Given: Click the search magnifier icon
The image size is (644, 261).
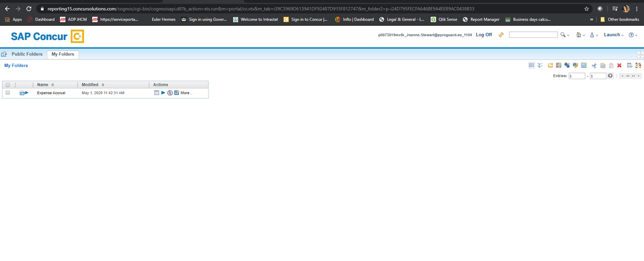Looking at the screenshot, I should click(563, 35).
